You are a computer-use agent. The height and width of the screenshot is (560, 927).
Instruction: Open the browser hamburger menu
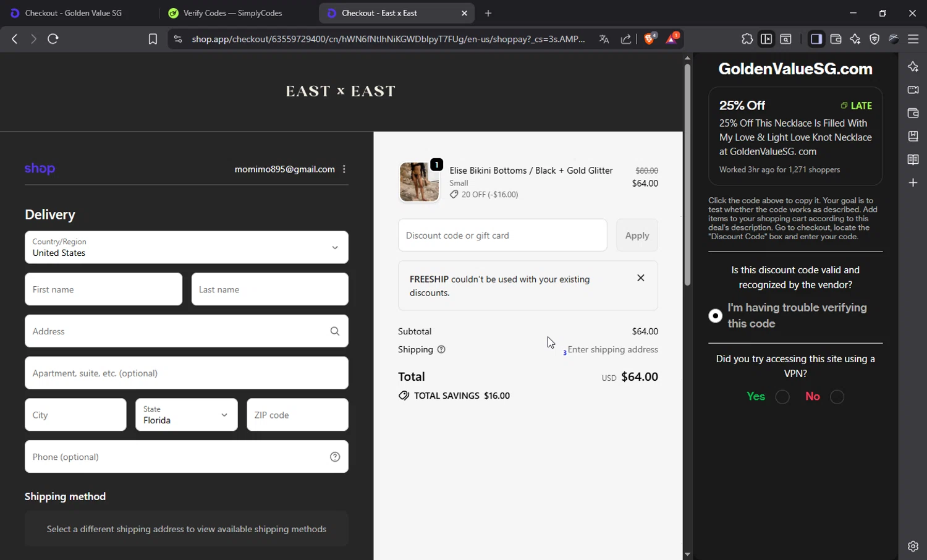tap(913, 39)
